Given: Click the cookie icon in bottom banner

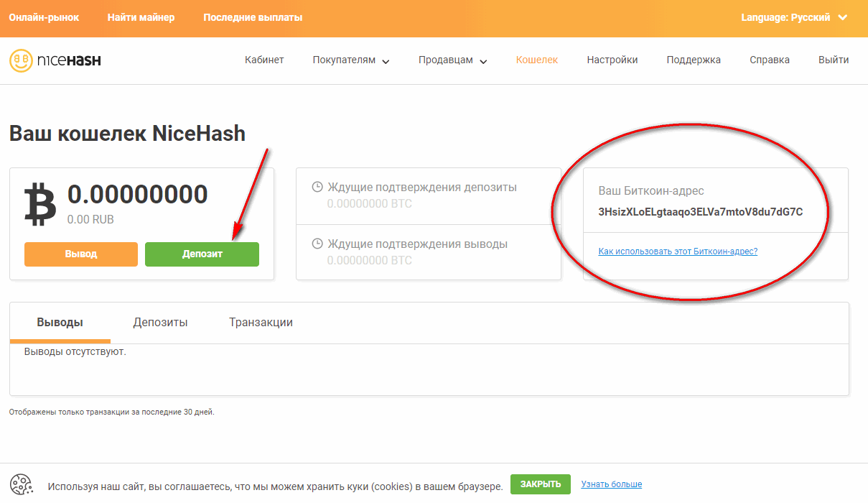Looking at the screenshot, I should pos(22,484).
